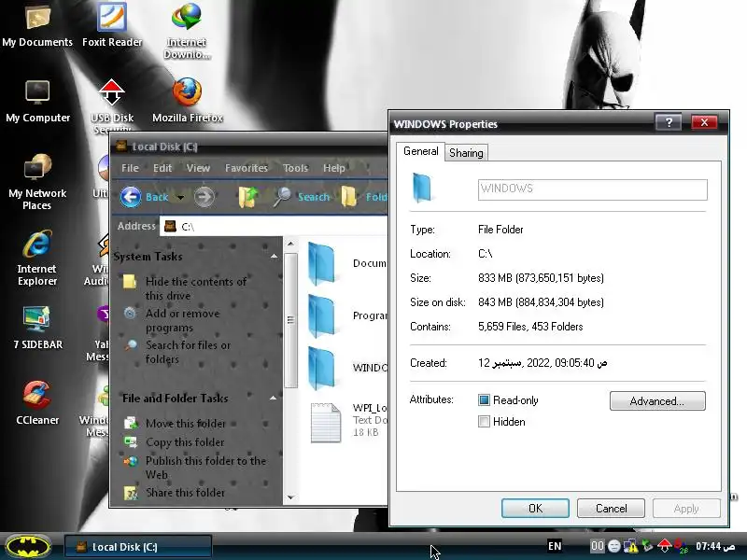Launch Internet Explorer desktop icon
747x560 pixels.
[x=37, y=259]
